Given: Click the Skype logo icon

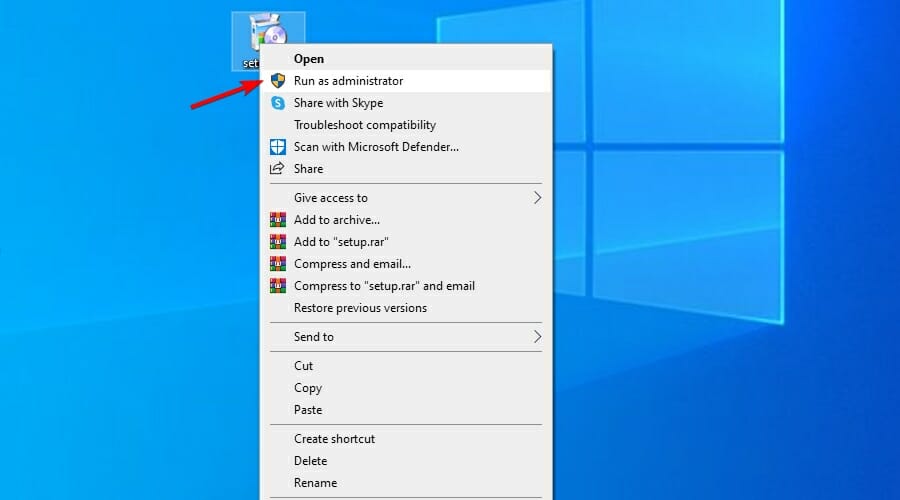Looking at the screenshot, I should point(278,103).
